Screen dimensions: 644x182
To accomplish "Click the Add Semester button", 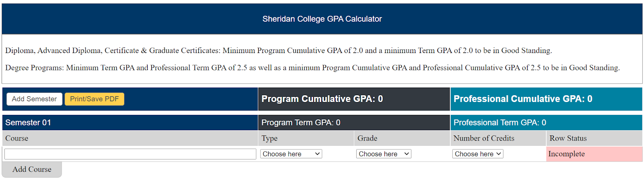I will click(34, 99).
